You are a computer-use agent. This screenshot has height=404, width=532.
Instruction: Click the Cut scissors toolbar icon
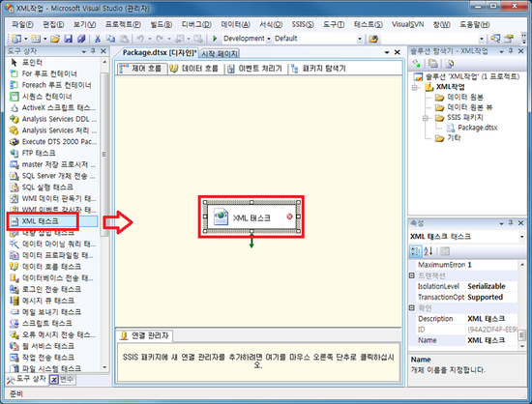[98, 39]
